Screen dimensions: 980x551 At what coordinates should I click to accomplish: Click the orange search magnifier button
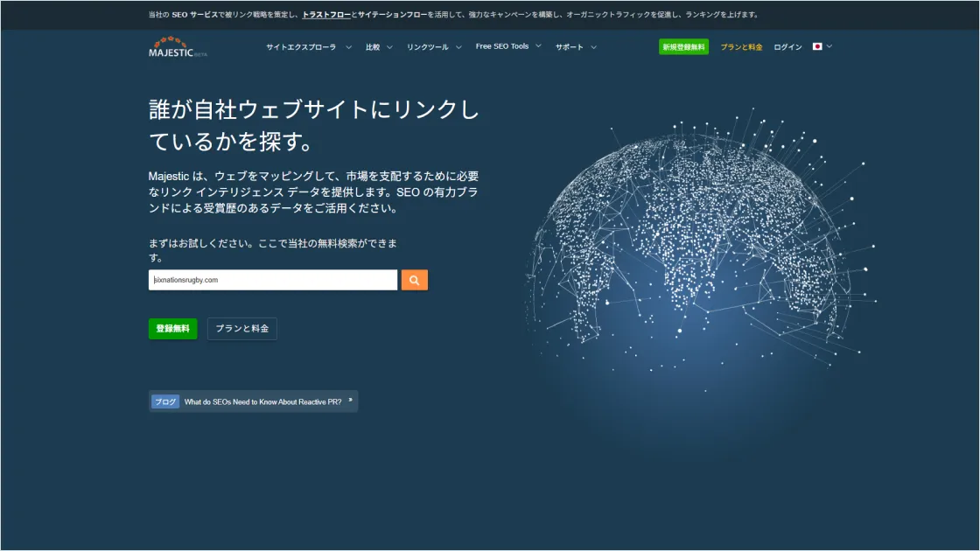click(x=415, y=280)
